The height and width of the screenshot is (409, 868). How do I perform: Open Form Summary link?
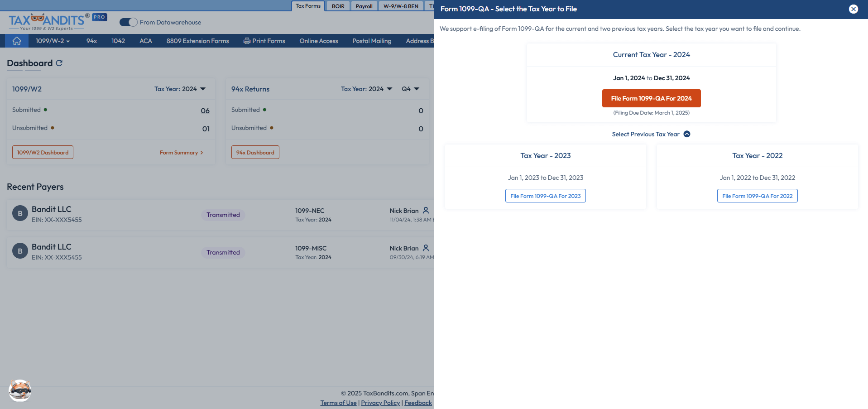(x=181, y=153)
